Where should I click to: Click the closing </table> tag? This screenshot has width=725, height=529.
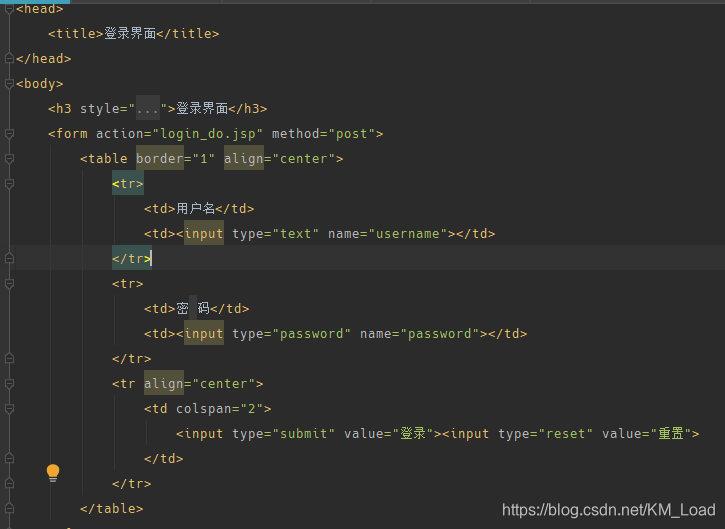tap(112, 508)
